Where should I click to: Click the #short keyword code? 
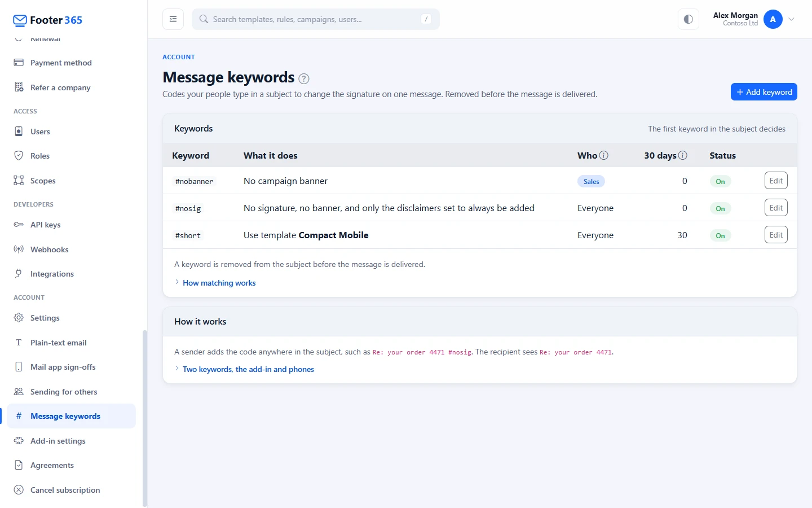188,235
